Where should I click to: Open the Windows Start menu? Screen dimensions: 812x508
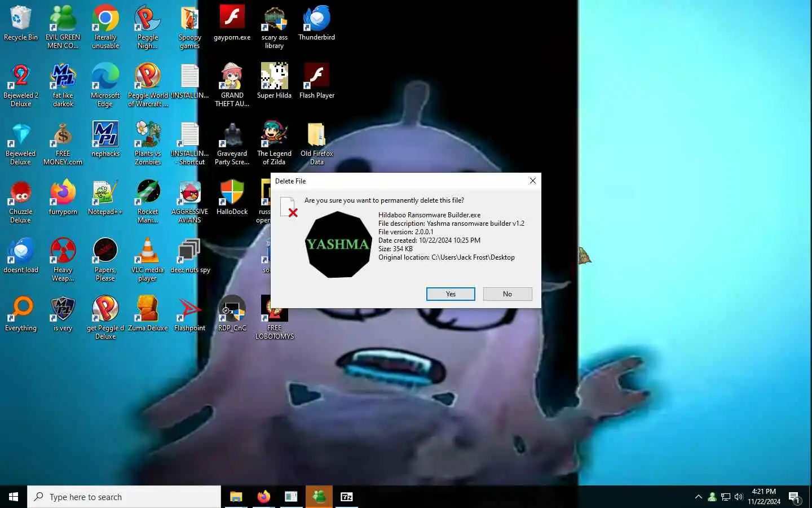point(14,497)
